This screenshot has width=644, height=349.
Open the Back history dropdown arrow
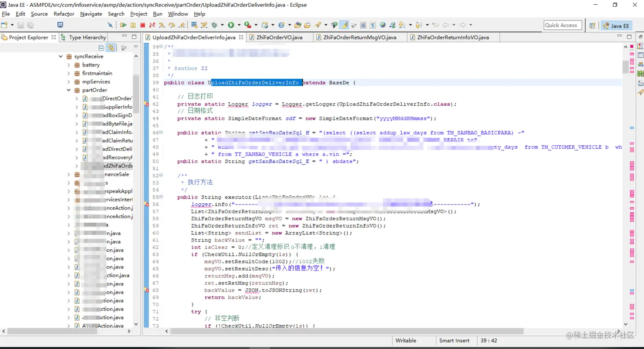(x=454, y=25)
